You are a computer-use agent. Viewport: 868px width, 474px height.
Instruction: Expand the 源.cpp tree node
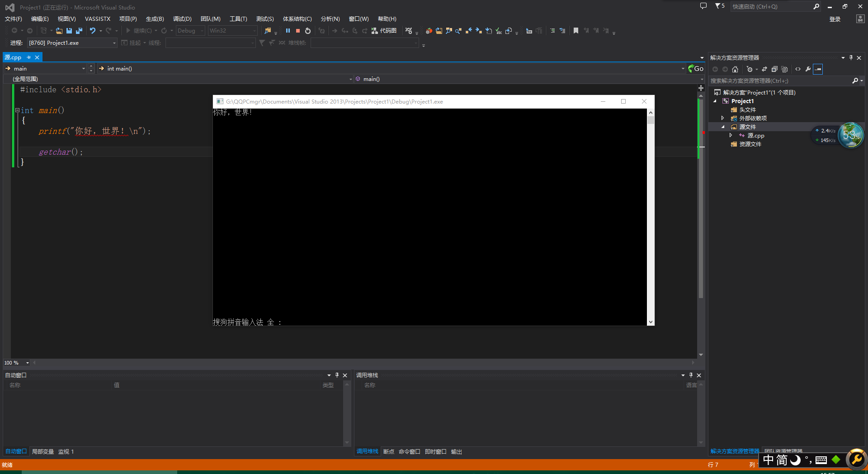[731, 135]
